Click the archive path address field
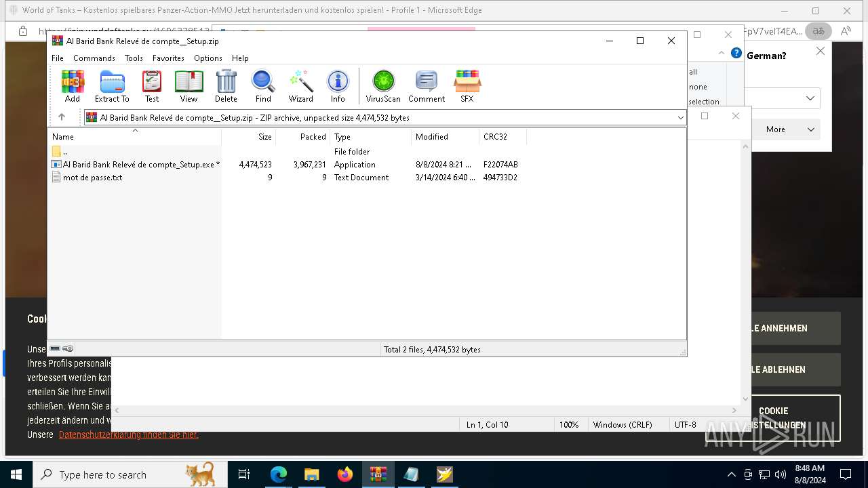868x488 pixels. point(384,118)
